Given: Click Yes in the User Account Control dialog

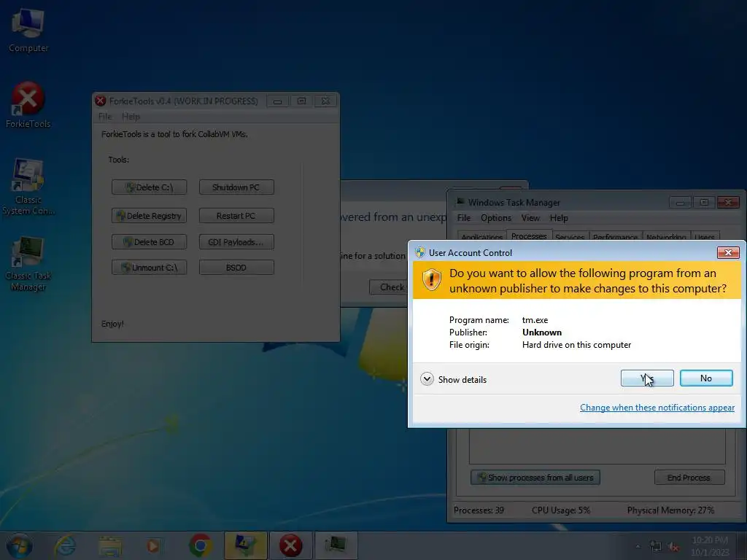Looking at the screenshot, I should click(647, 378).
